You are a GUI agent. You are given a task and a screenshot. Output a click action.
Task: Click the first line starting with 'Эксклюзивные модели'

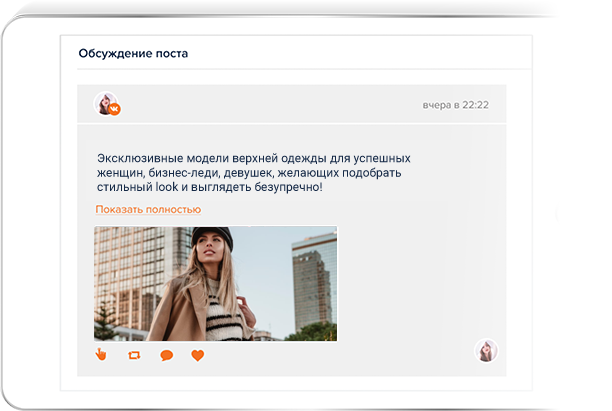253,158
